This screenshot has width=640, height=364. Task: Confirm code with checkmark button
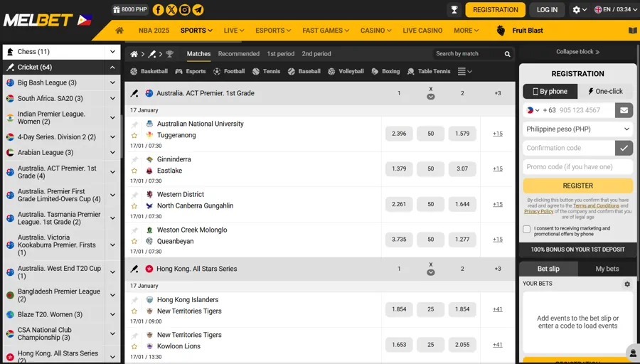coord(624,148)
